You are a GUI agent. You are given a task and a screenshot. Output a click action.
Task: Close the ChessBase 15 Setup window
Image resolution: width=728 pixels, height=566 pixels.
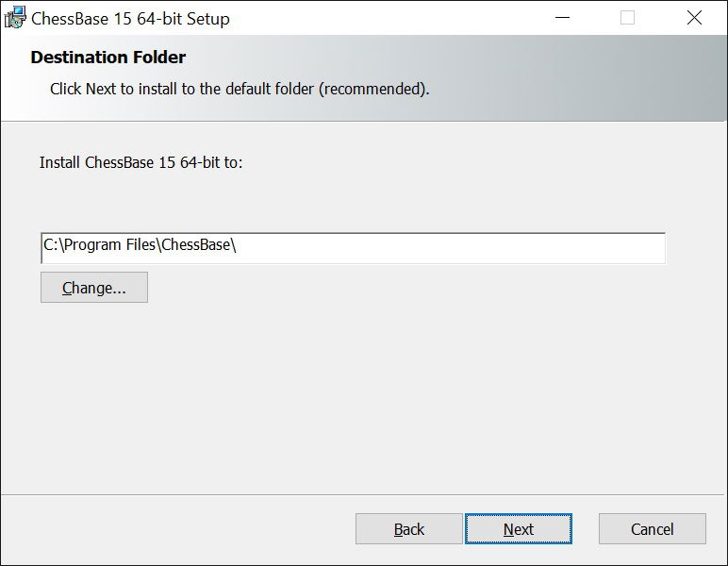click(x=694, y=18)
